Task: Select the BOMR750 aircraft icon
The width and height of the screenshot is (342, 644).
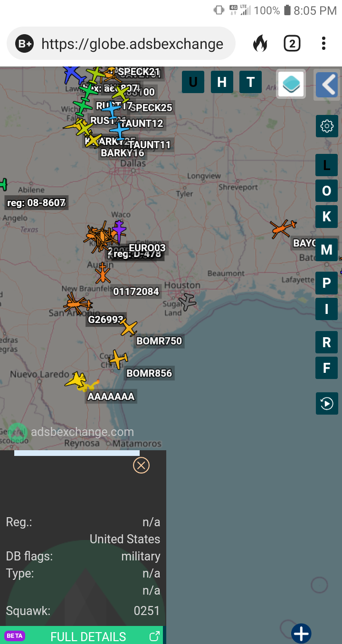Action: click(x=128, y=327)
